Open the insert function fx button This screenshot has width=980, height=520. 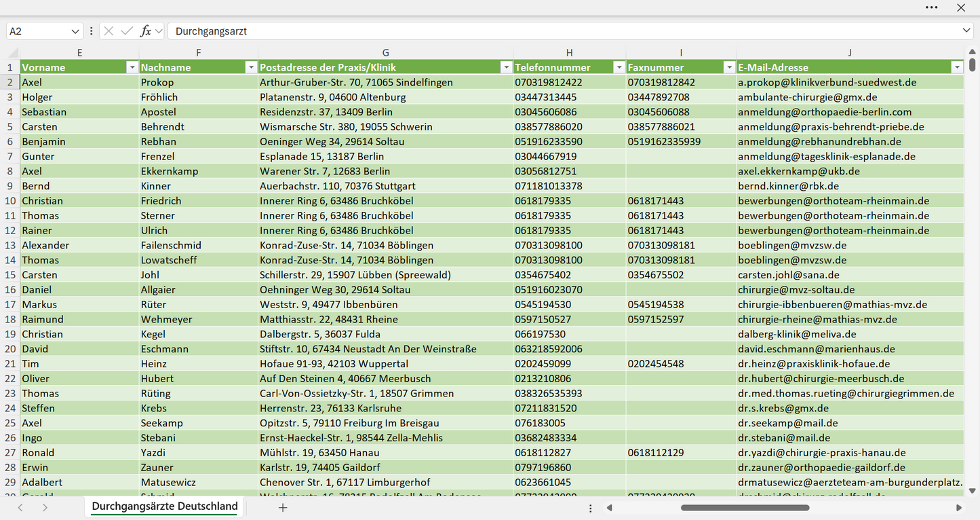coord(145,31)
